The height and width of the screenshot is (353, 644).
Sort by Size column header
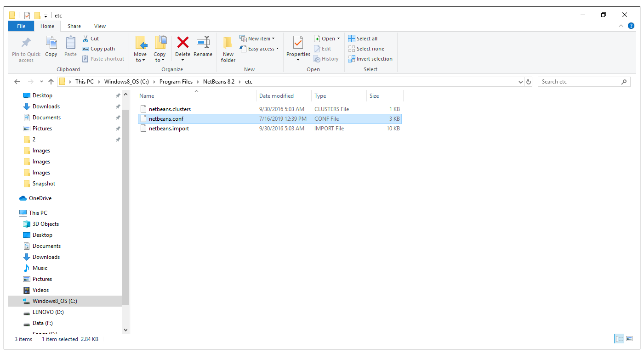click(385, 96)
